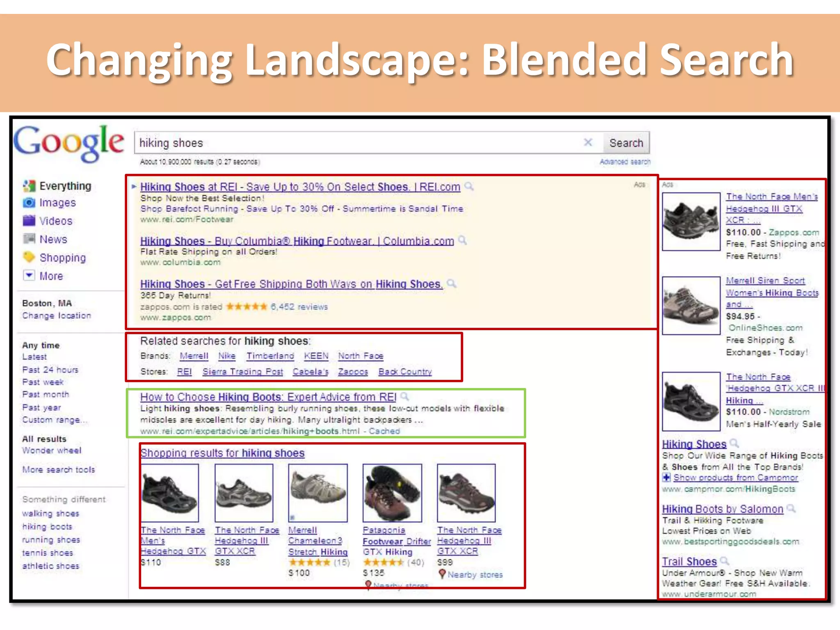Click magnifier beside Hiking Boots by Salomon
Image resolution: width=840 pixels, height=630 pixels.
point(791,509)
